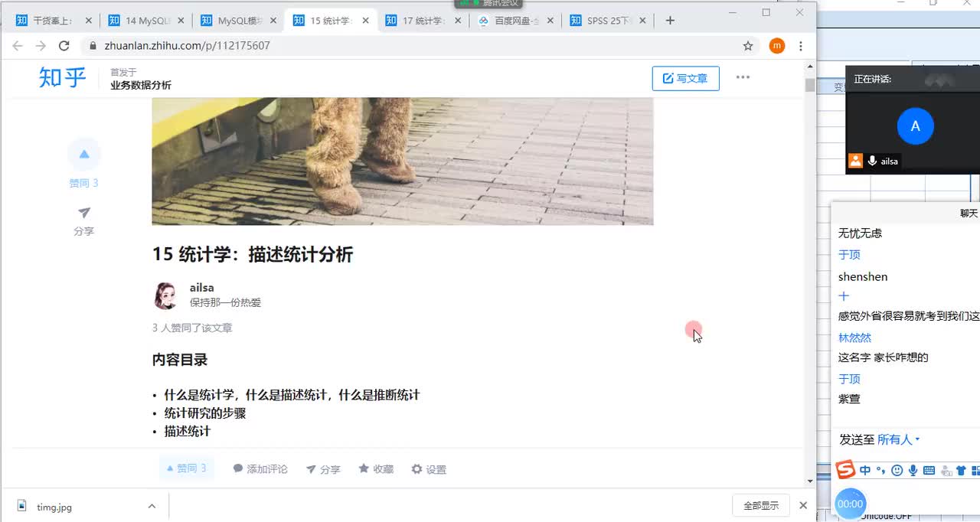This screenshot has width=980, height=522.
Task: Switch to the '14 MySQL' tab
Action: pyautogui.click(x=145, y=21)
